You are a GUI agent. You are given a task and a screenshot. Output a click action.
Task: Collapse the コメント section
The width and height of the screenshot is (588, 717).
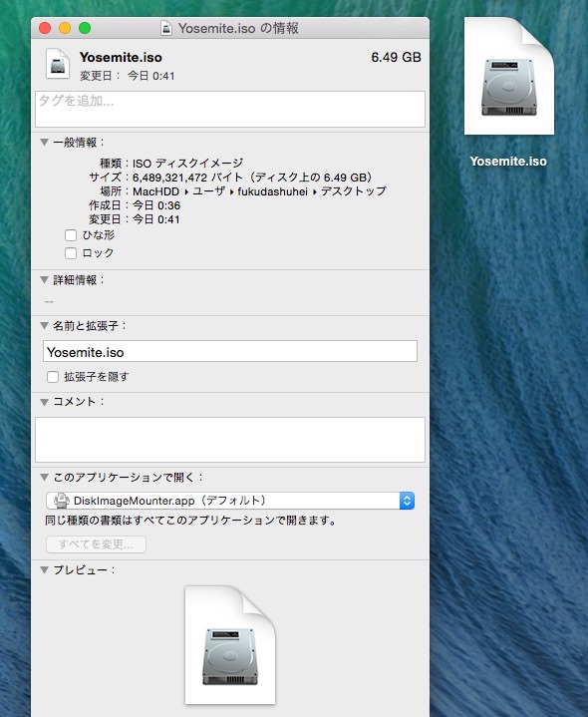pos(44,402)
